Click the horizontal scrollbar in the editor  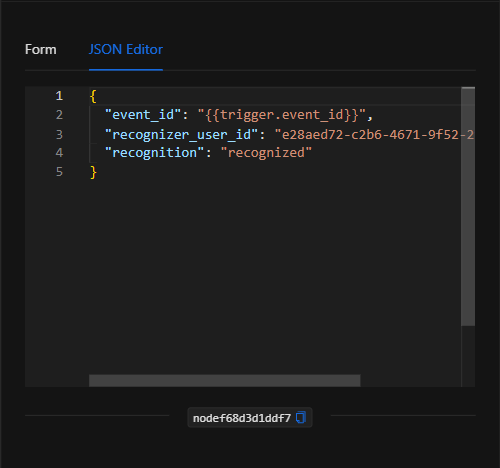pos(225,381)
